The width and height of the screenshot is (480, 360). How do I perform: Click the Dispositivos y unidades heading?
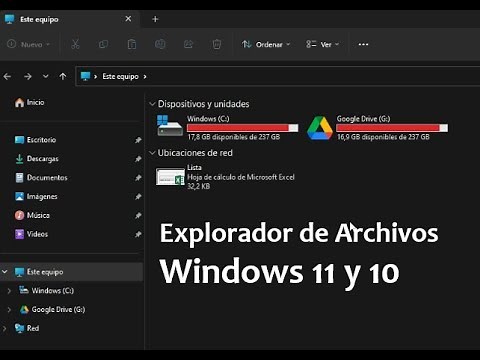click(203, 104)
